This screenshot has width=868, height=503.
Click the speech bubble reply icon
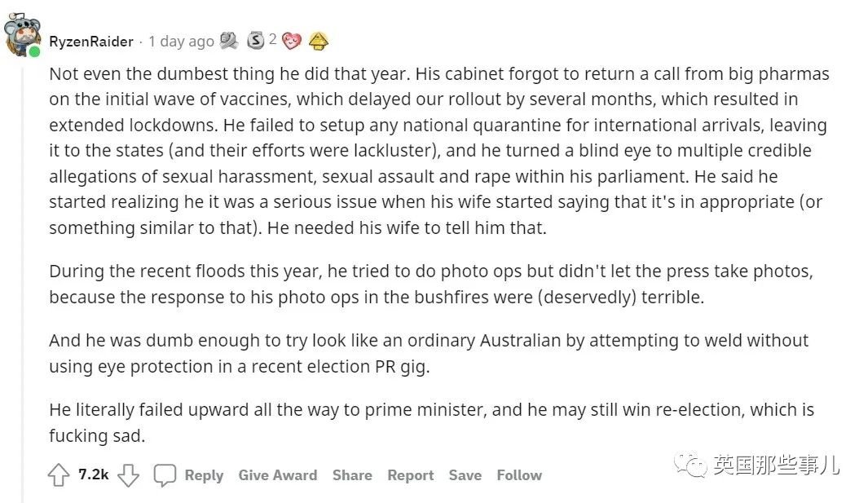point(165,475)
